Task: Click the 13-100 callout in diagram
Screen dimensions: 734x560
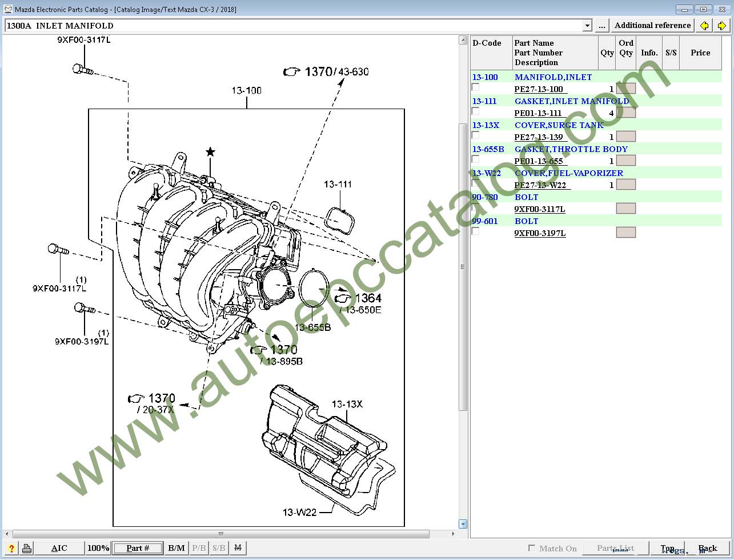Action: click(246, 90)
